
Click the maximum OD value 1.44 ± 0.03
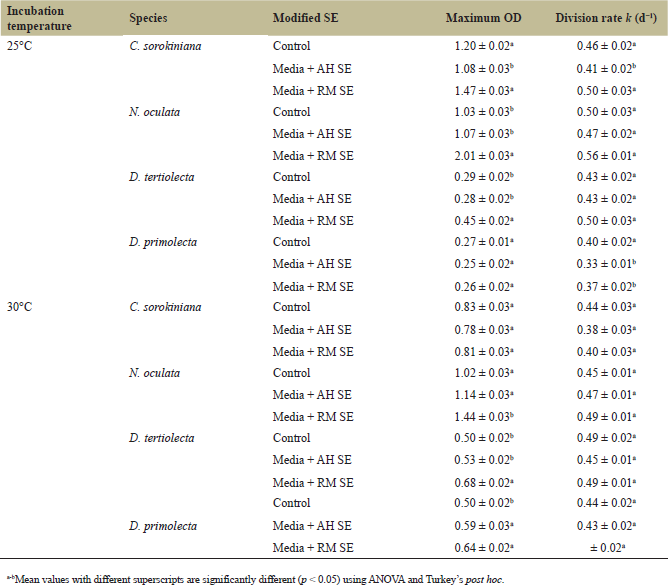click(x=483, y=417)
